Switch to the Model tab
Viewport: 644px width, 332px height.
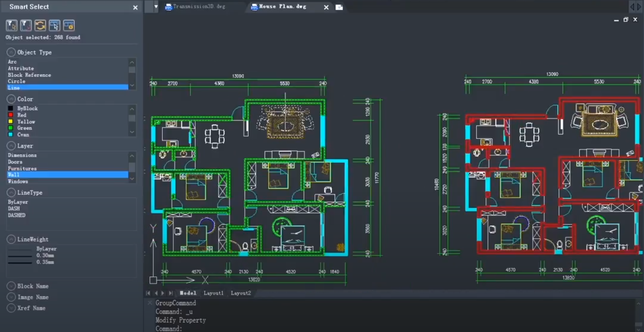[x=188, y=293]
